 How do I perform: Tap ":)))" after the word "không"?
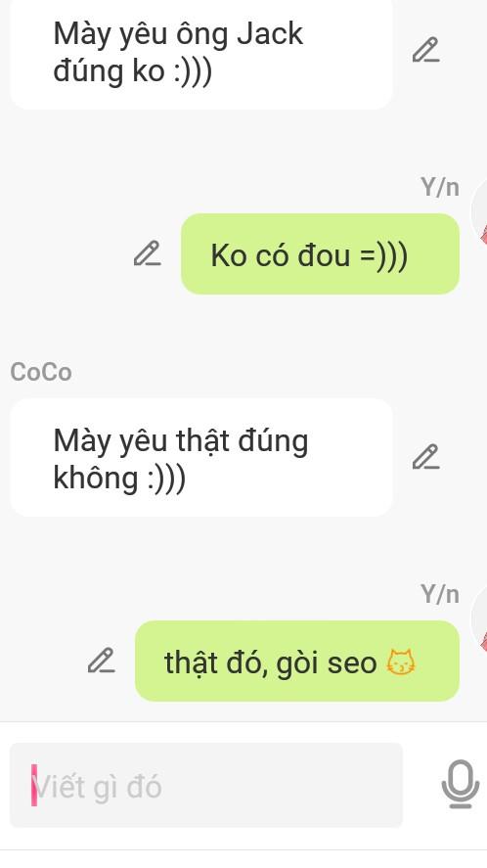[166, 479]
